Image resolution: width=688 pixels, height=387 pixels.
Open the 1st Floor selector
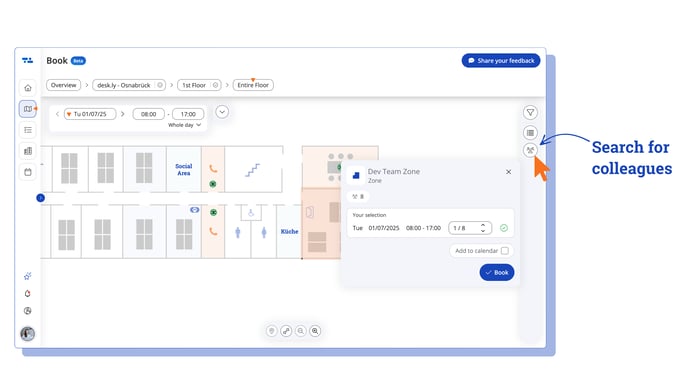199,85
